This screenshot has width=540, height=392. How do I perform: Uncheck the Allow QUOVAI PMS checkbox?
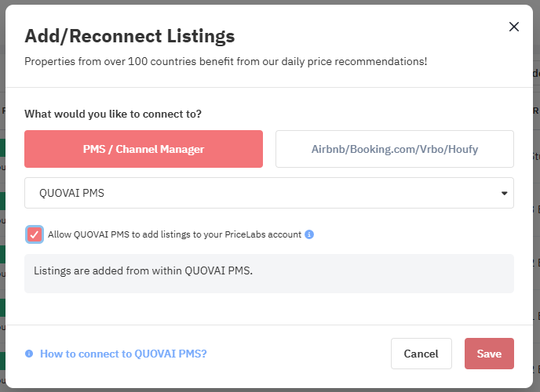(x=34, y=234)
